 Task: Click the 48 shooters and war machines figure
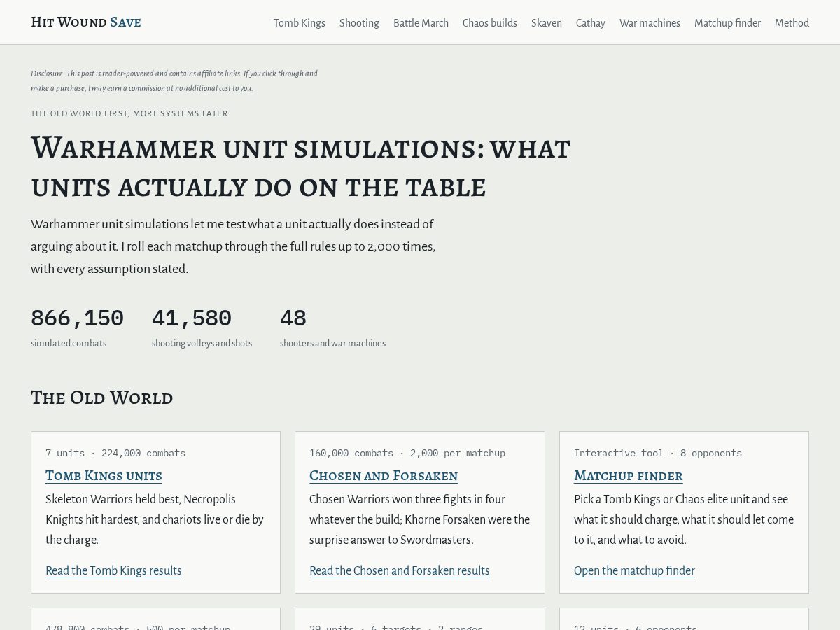tap(293, 318)
